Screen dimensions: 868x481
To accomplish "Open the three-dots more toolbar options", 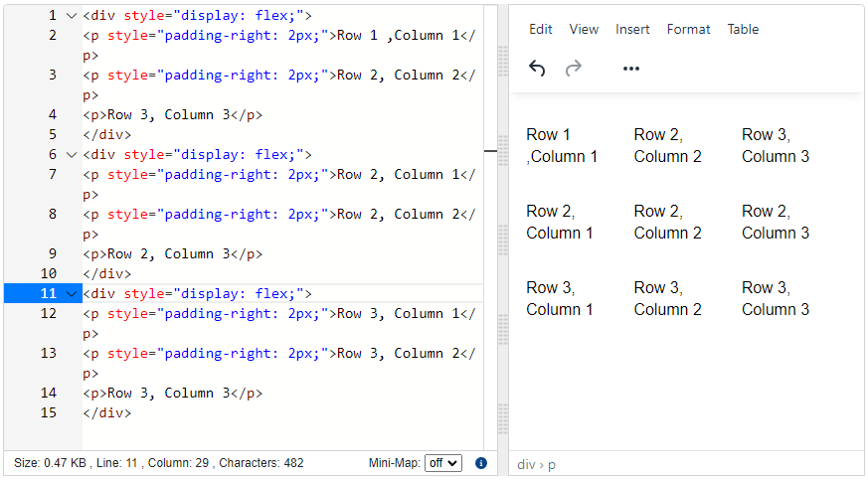I will click(631, 69).
